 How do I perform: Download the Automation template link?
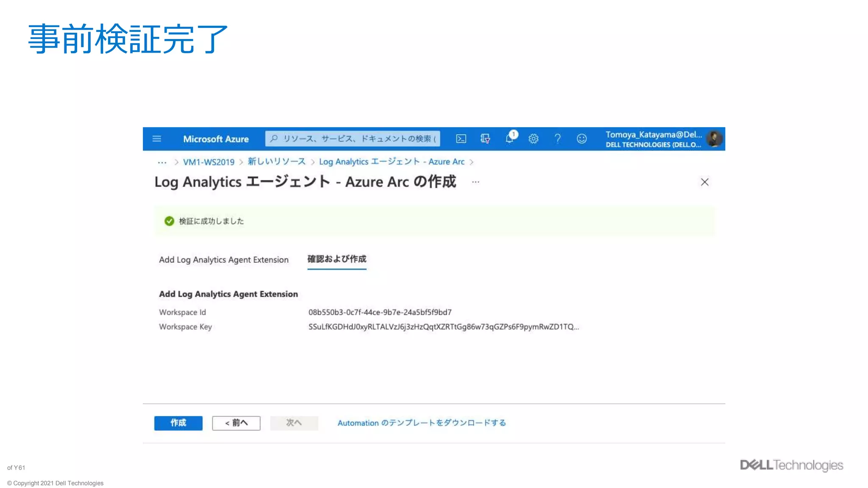click(422, 423)
